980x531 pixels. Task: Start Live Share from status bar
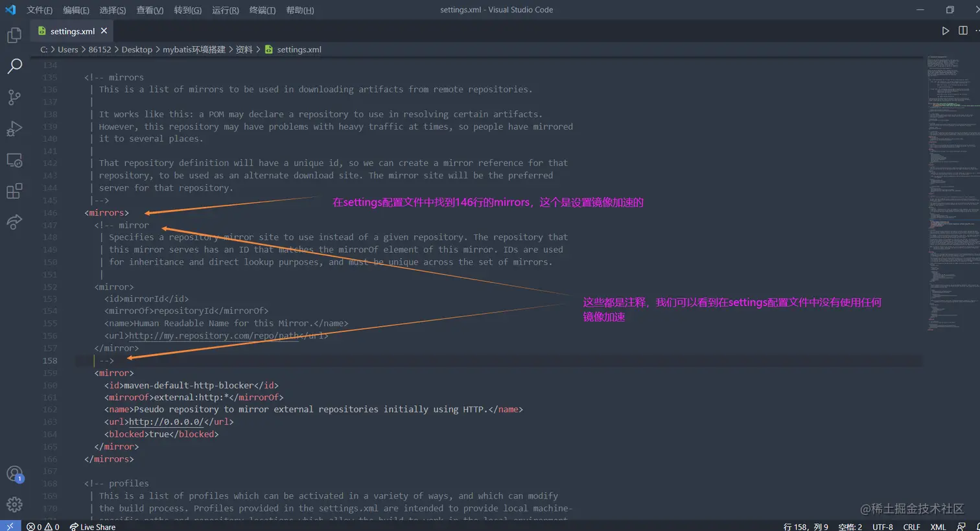click(92, 526)
